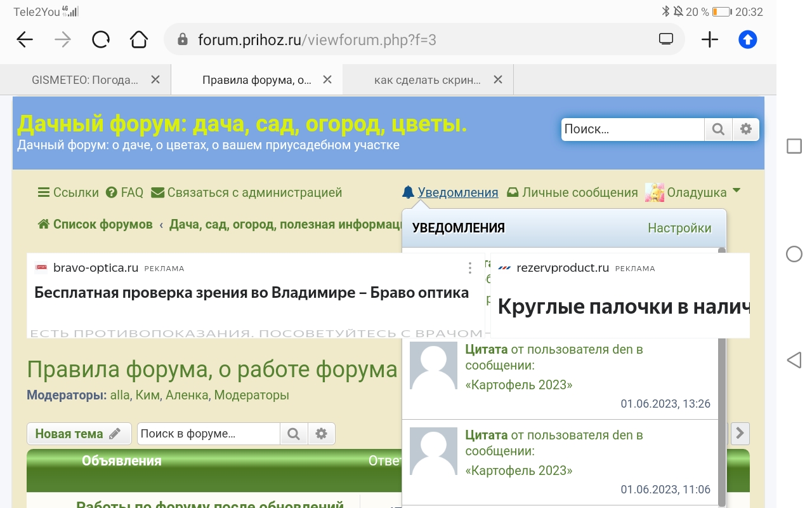The image size is (812, 508).
Task: Toggle the Уведомления notifications dropdown
Action: [x=450, y=192]
